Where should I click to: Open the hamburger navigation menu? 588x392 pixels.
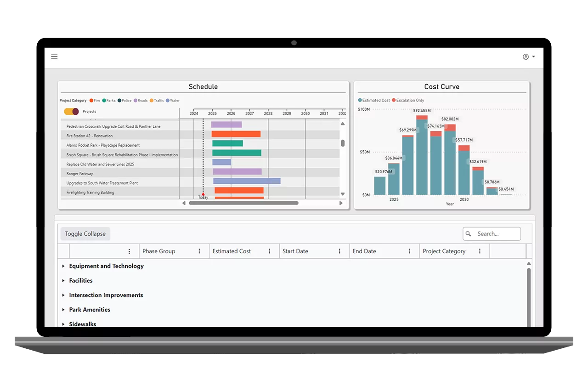(x=54, y=57)
